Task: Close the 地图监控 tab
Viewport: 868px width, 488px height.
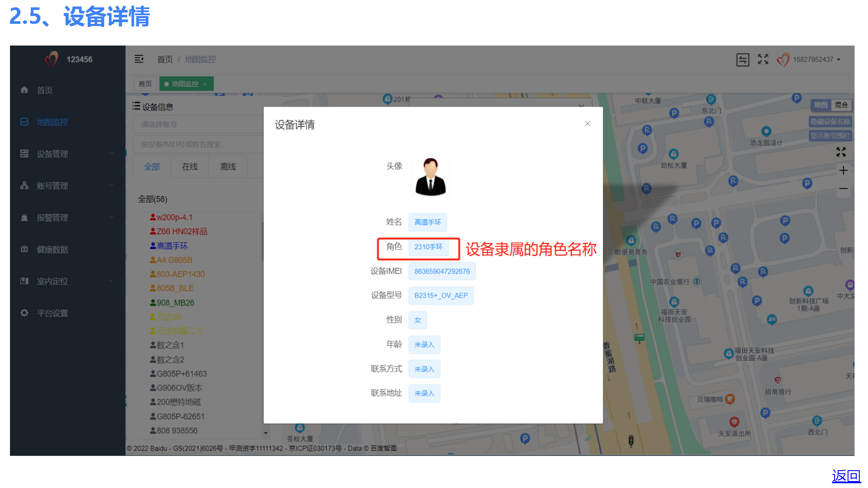Action: pos(205,84)
